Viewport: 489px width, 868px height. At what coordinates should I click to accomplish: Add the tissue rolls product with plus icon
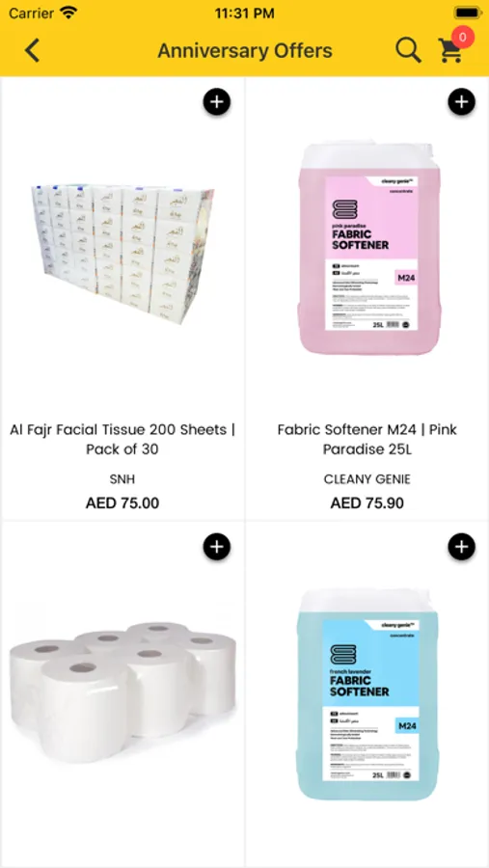pos(217,547)
